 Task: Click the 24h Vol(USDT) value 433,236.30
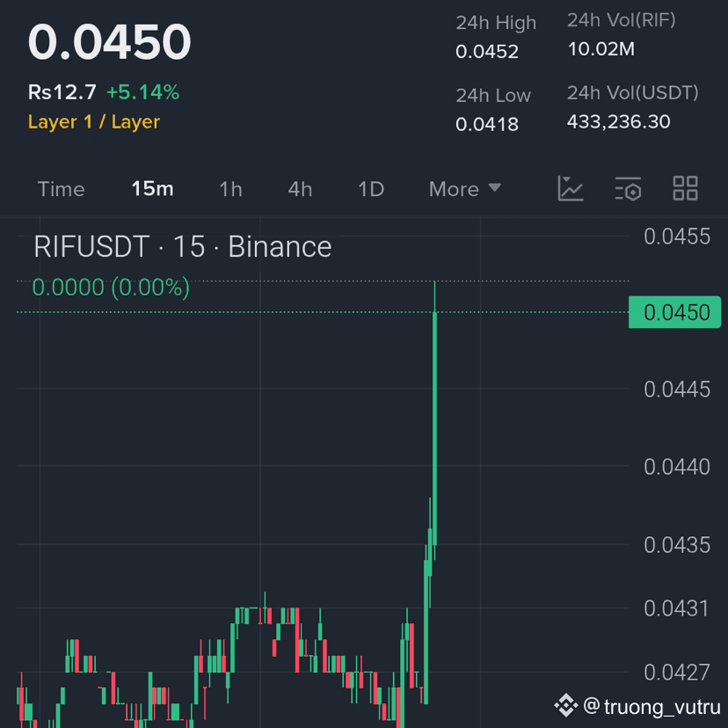pos(618,122)
